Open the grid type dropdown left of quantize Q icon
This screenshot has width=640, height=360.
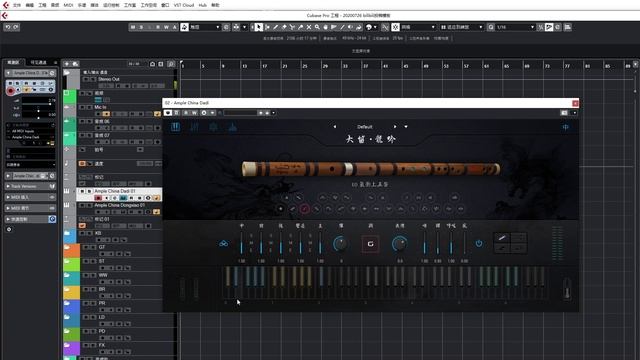point(462,27)
